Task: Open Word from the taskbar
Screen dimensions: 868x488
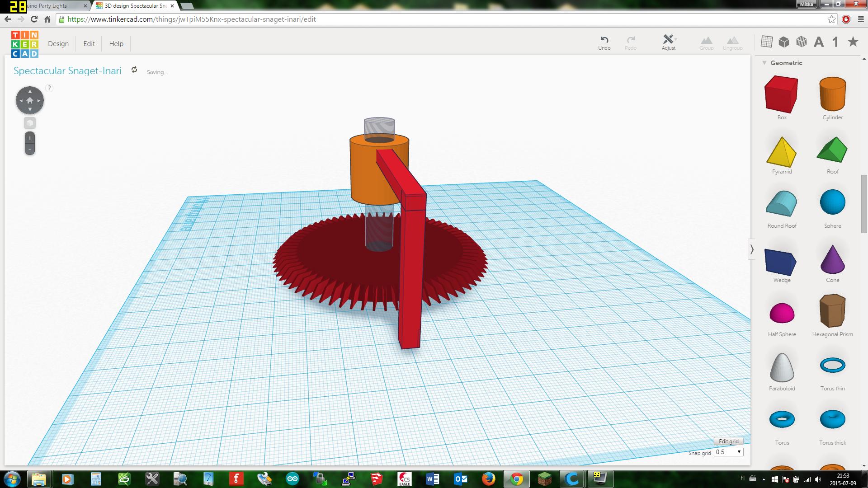Action: pos(433,479)
